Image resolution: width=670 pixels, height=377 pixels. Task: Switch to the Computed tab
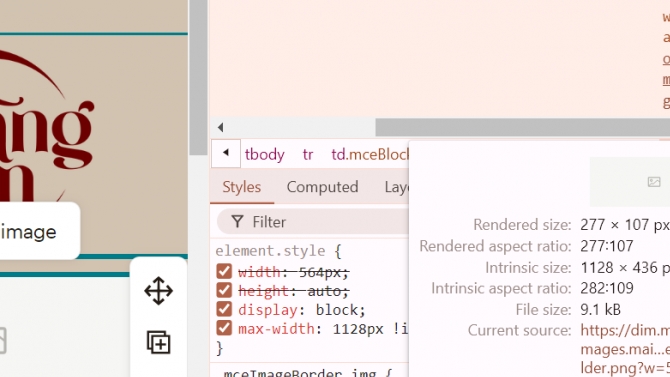coord(323,187)
